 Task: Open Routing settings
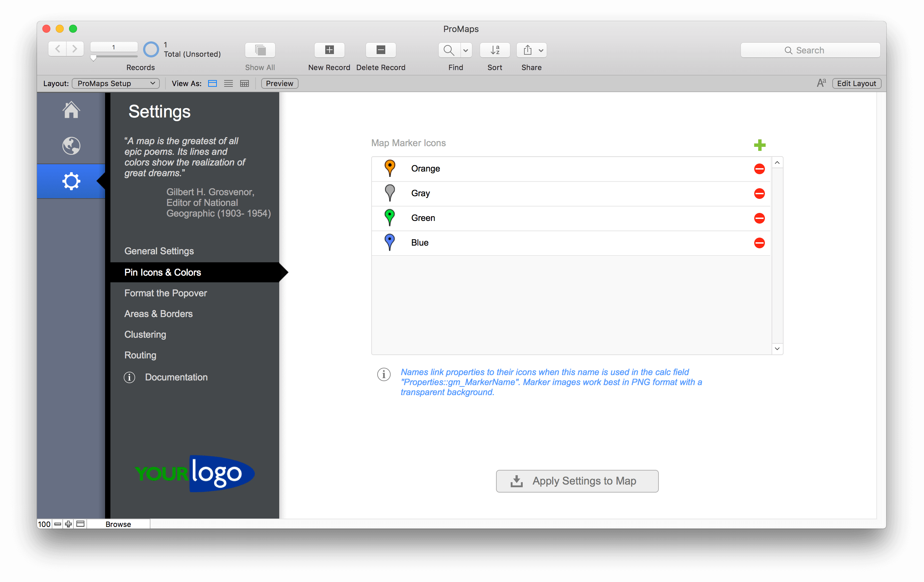(x=140, y=355)
